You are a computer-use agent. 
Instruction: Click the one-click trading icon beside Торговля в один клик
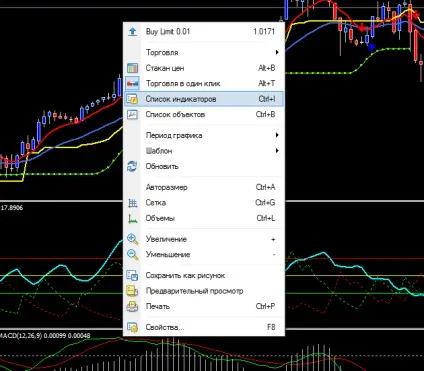(132, 83)
